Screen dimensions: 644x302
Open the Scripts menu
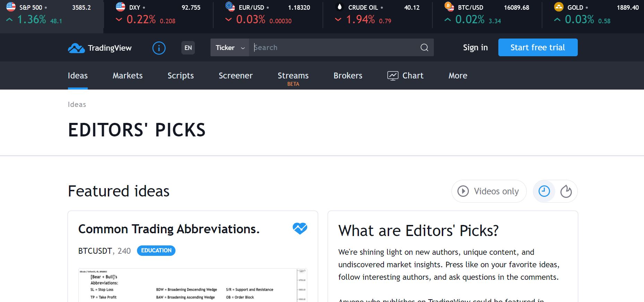tap(181, 76)
